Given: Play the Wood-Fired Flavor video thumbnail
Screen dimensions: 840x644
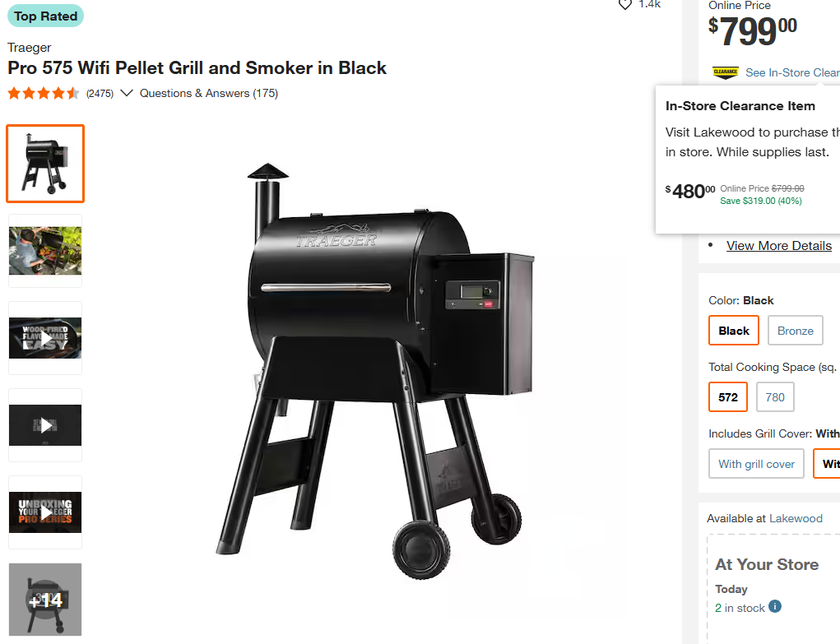Looking at the screenshot, I should click(x=45, y=338).
